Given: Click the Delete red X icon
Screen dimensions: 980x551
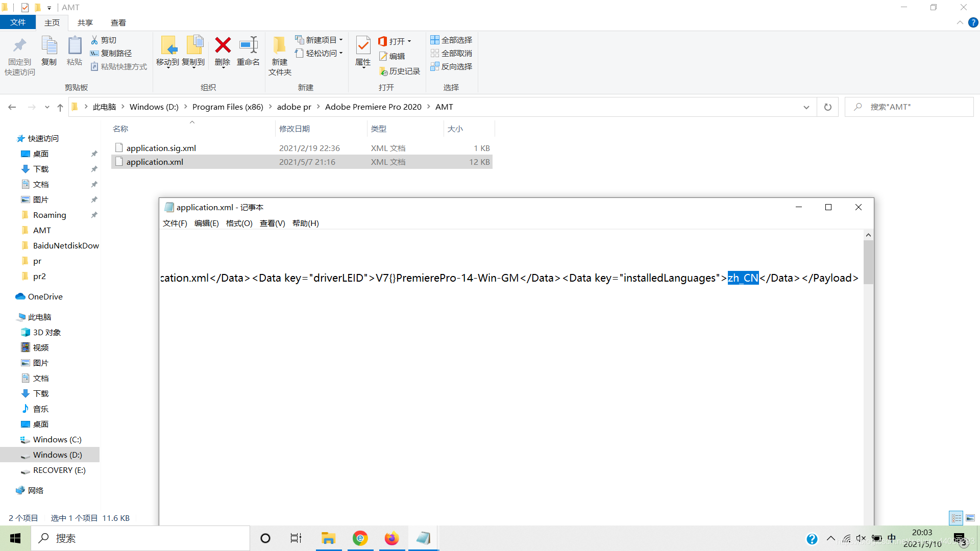Looking at the screenshot, I should (x=223, y=46).
